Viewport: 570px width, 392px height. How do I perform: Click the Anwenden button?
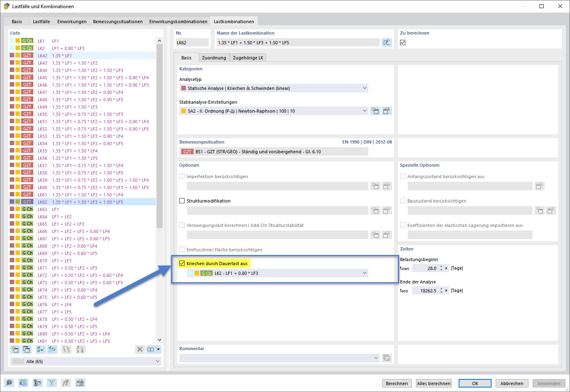(548, 383)
